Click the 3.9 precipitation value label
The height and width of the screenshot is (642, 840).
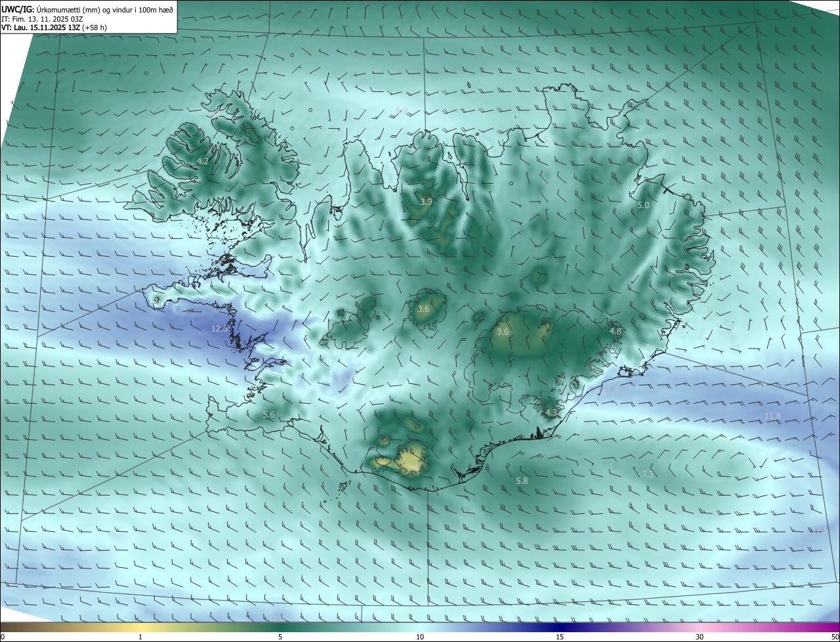click(426, 202)
